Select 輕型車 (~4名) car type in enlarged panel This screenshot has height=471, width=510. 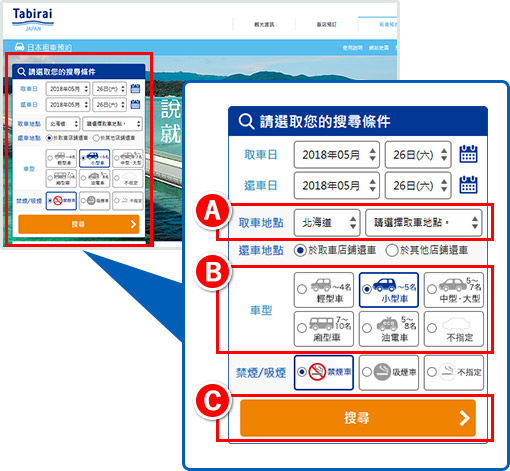324,290
